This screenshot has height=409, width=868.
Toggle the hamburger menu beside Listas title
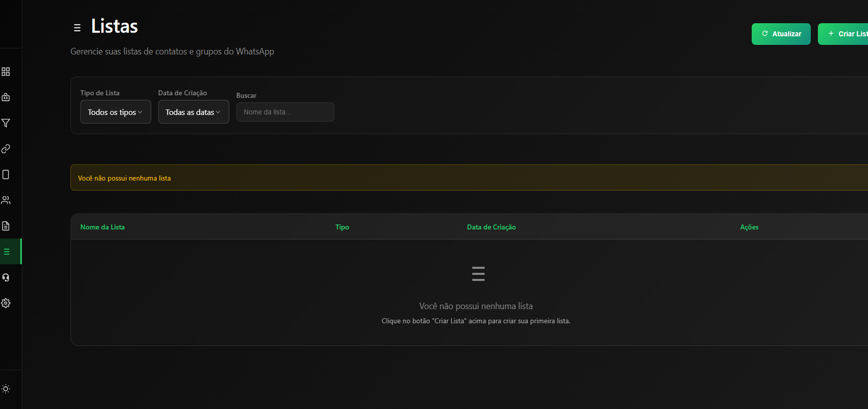(77, 28)
